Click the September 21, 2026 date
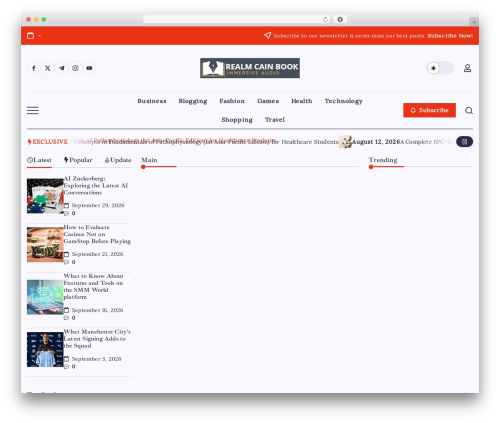The height and width of the screenshot is (423, 500). coord(97,254)
